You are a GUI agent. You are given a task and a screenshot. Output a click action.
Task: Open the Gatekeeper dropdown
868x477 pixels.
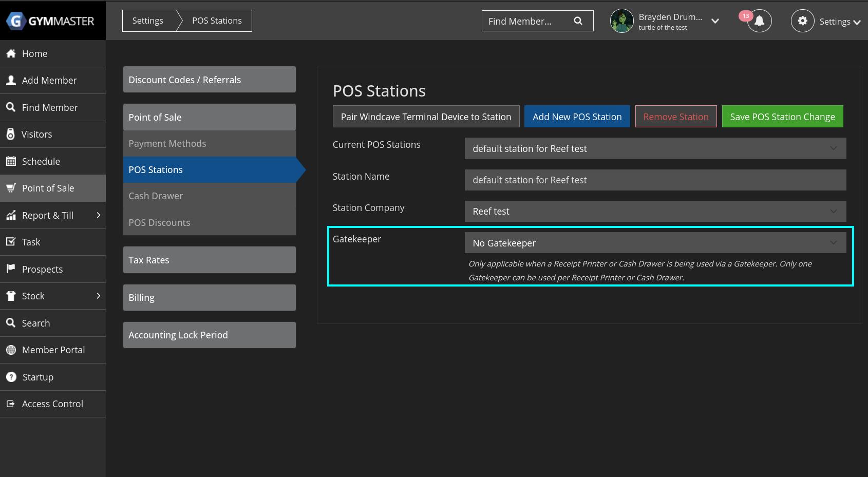(655, 243)
